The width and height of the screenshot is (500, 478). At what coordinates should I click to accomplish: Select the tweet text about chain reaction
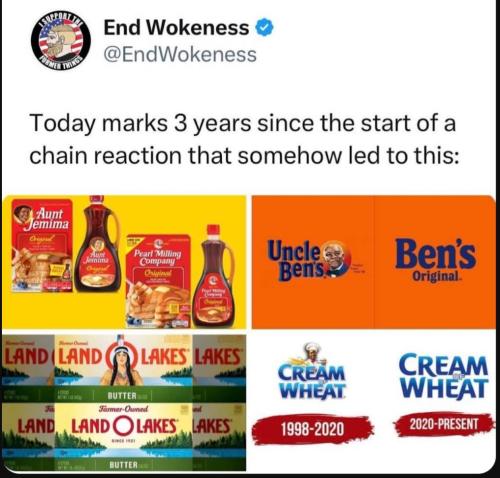(243, 139)
